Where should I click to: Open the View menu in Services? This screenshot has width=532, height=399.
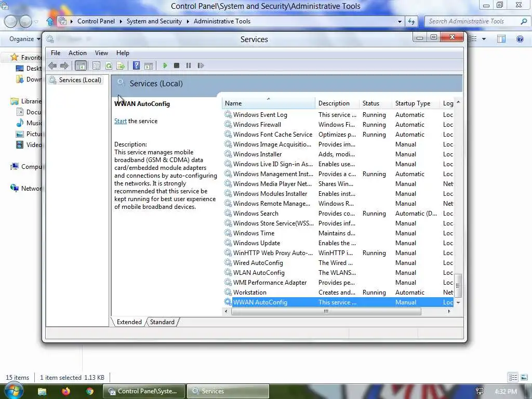[101, 53]
